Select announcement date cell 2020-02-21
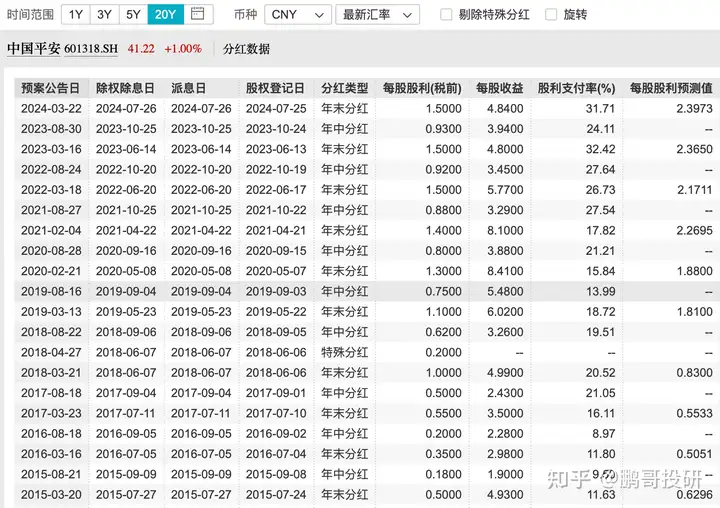The image size is (720, 508). coord(51,271)
